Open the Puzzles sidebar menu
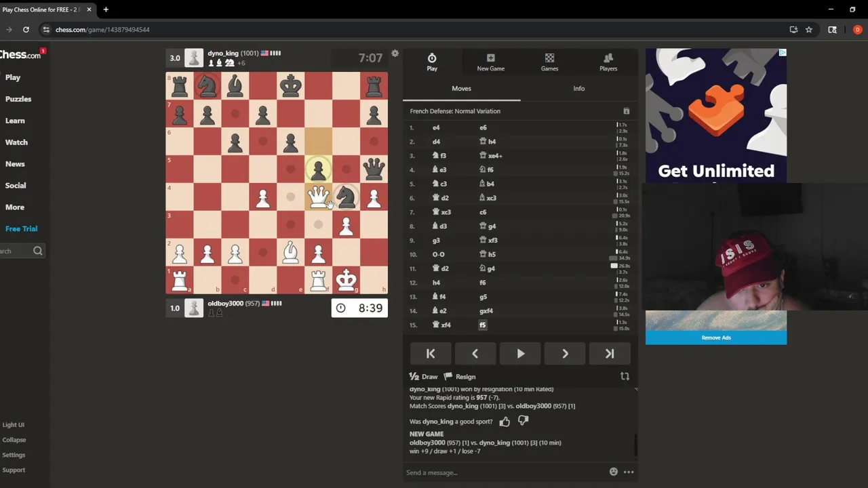 pos(18,99)
